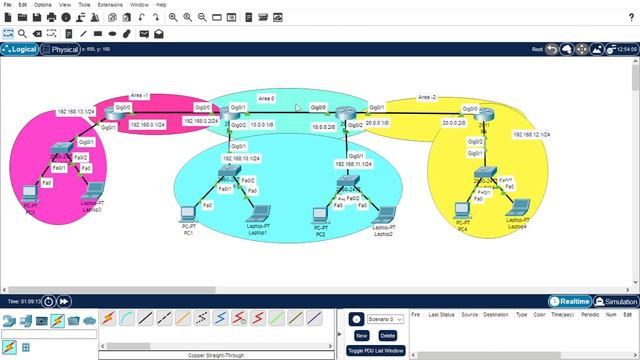The height and width of the screenshot is (360, 640).
Task: Open the File menu
Action: [x=7, y=5]
